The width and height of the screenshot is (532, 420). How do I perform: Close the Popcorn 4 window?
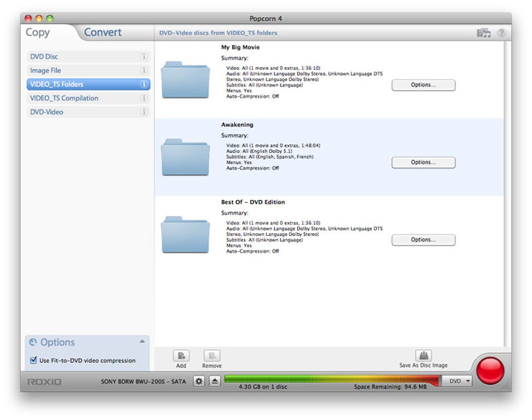(x=29, y=18)
